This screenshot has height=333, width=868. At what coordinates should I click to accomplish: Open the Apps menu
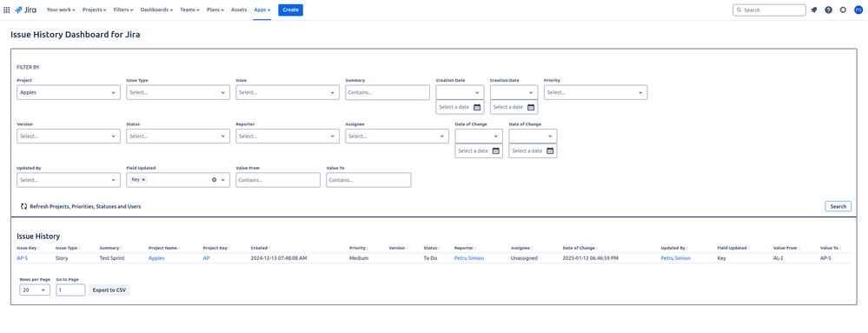tap(262, 10)
